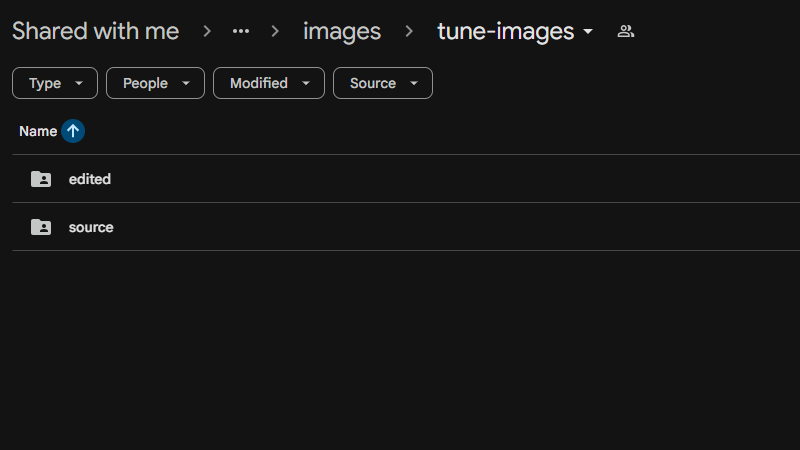Viewport: 800px width, 450px height.
Task: Open the Source filter dropdown
Action: point(382,83)
